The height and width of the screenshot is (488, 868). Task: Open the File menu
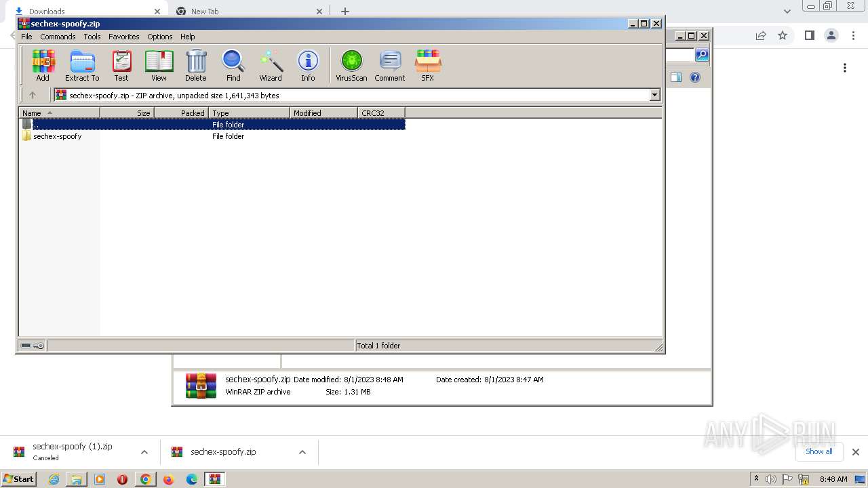coord(26,37)
